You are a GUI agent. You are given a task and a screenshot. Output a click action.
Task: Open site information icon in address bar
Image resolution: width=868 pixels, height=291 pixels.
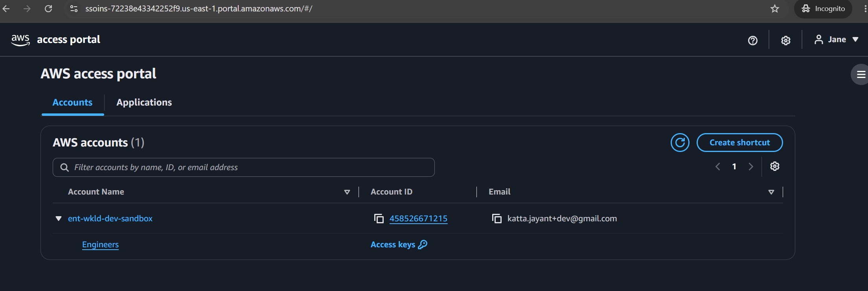click(74, 9)
